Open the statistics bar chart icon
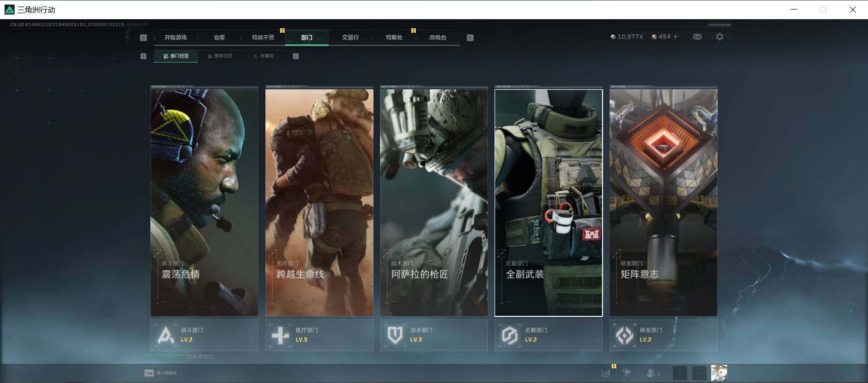 (606, 373)
